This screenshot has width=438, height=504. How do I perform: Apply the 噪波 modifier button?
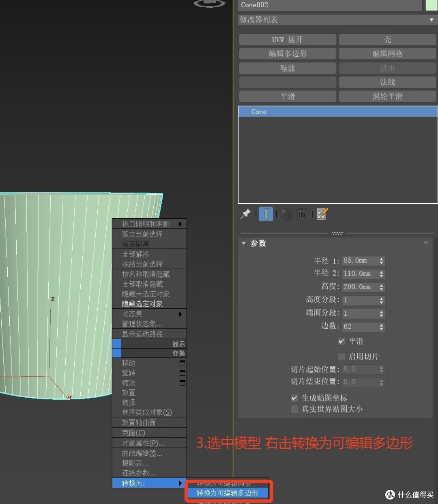(288, 68)
